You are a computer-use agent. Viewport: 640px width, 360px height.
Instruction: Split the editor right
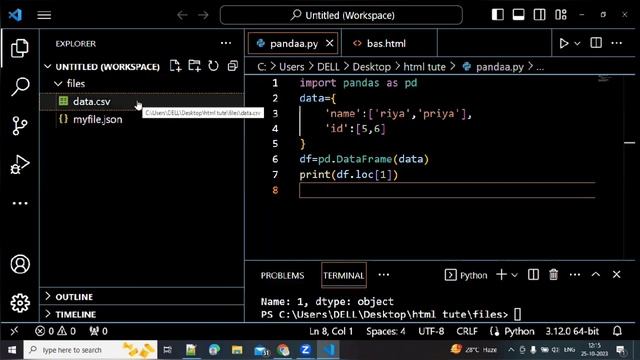[x=596, y=43]
